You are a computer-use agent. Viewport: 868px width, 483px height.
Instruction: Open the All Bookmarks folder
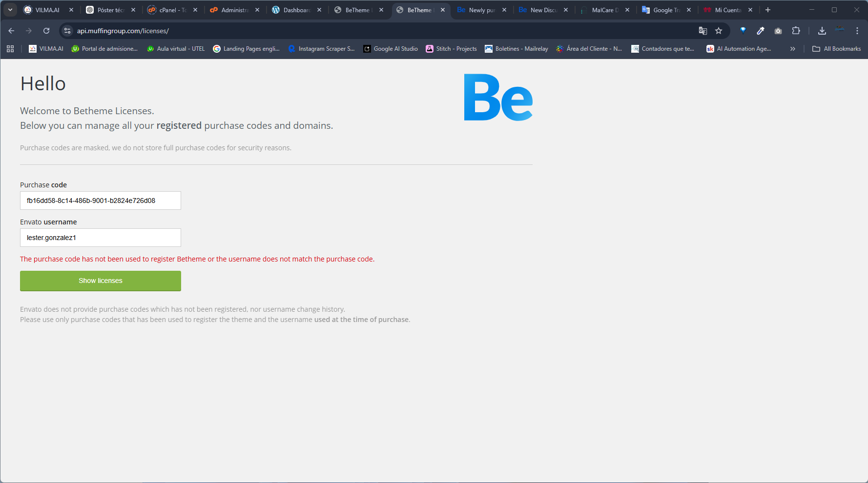(x=837, y=49)
